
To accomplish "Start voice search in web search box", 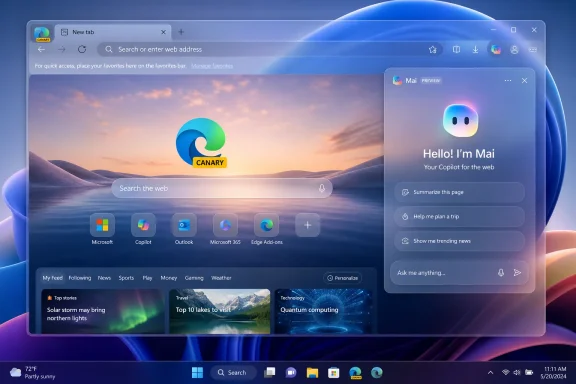I will point(322,188).
